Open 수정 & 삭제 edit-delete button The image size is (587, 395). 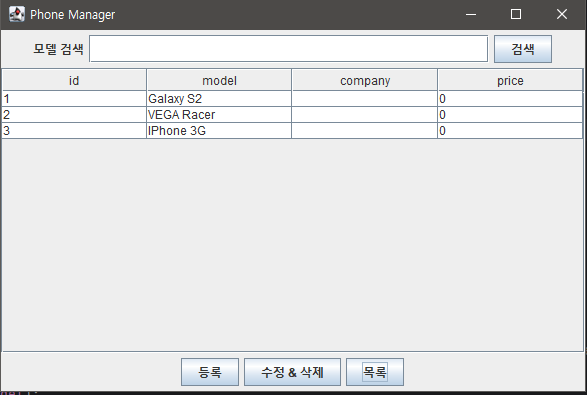292,372
